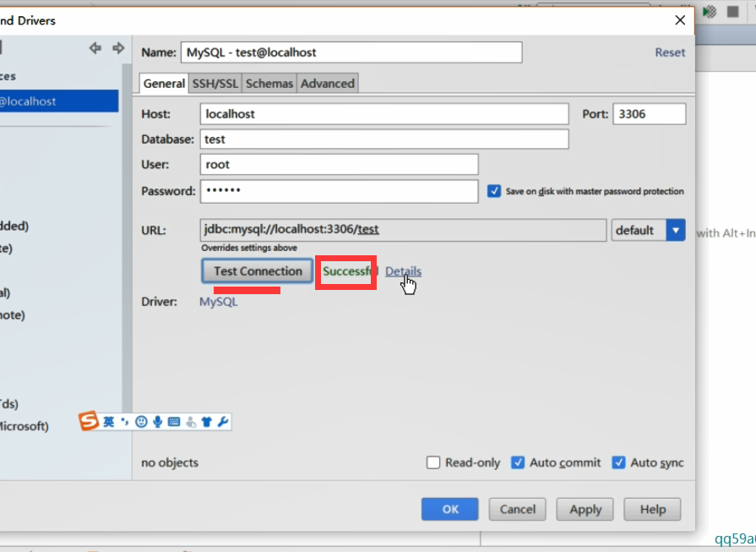Image resolution: width=756 pixels, height=552 pixels.
Task: Toggle the Auto commit checkbox
Action: click(517, 462)
